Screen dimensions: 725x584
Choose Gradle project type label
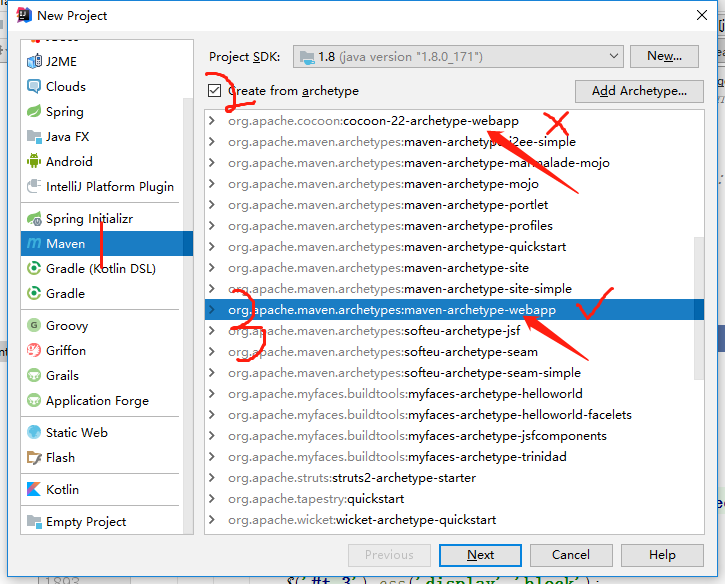point(65,294)
